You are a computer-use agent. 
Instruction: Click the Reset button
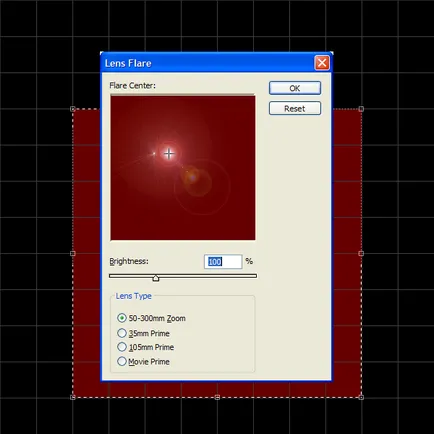tap(295, 108)
